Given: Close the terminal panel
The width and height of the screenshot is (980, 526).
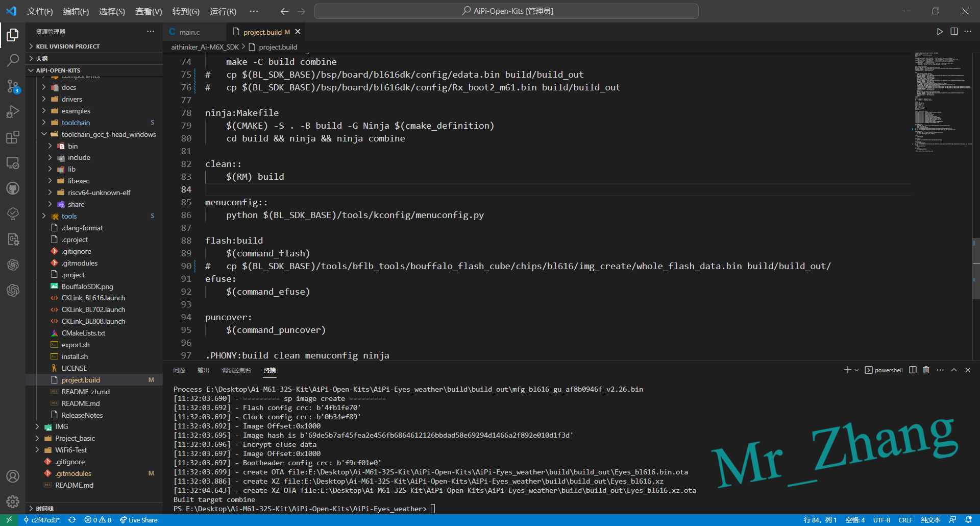Looking at the screenshot, I should pos(968,370).
